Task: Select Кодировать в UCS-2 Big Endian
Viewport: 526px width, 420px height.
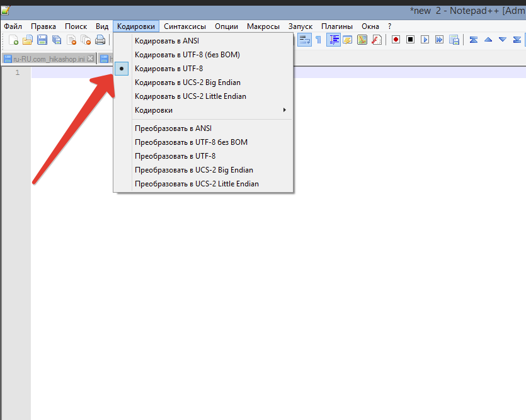Action: pyautogui.click(x=203, y=82)
